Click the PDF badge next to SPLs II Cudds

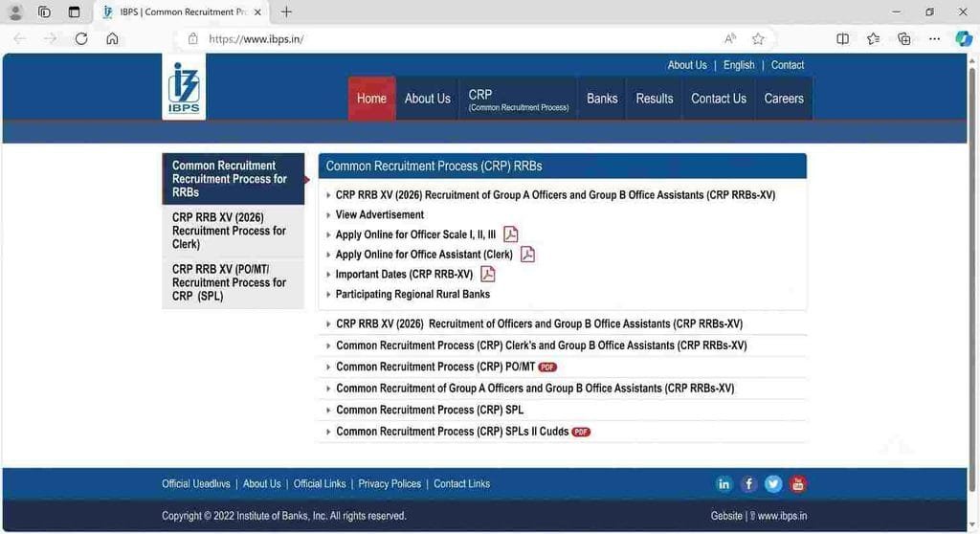pyautogui.click(x=581, y=432)
